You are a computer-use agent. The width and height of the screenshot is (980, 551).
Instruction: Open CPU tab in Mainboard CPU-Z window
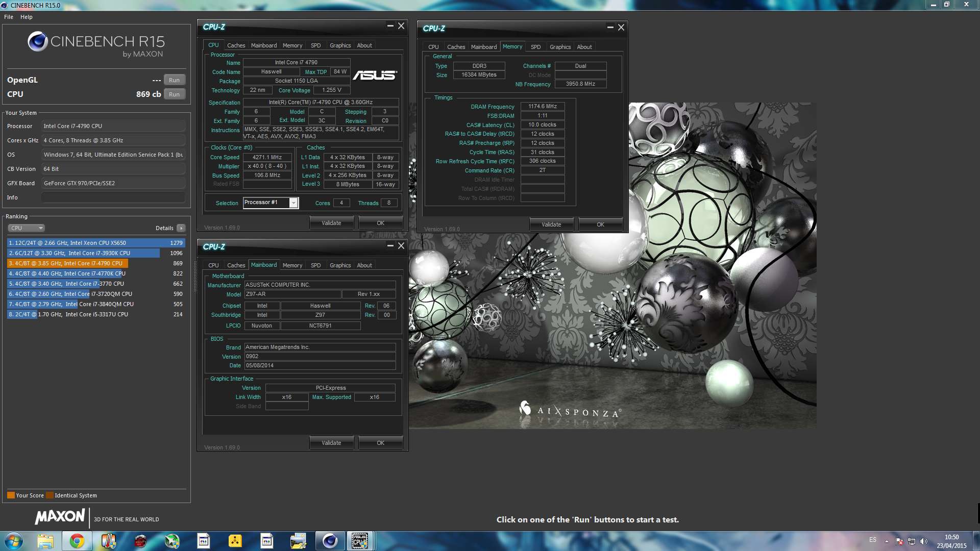[213, 265]
